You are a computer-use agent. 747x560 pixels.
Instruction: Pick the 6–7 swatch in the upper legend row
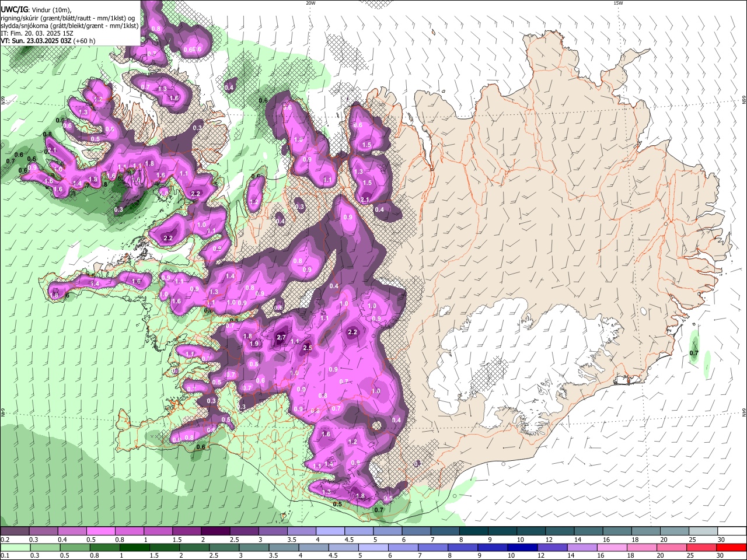point(416,531)
